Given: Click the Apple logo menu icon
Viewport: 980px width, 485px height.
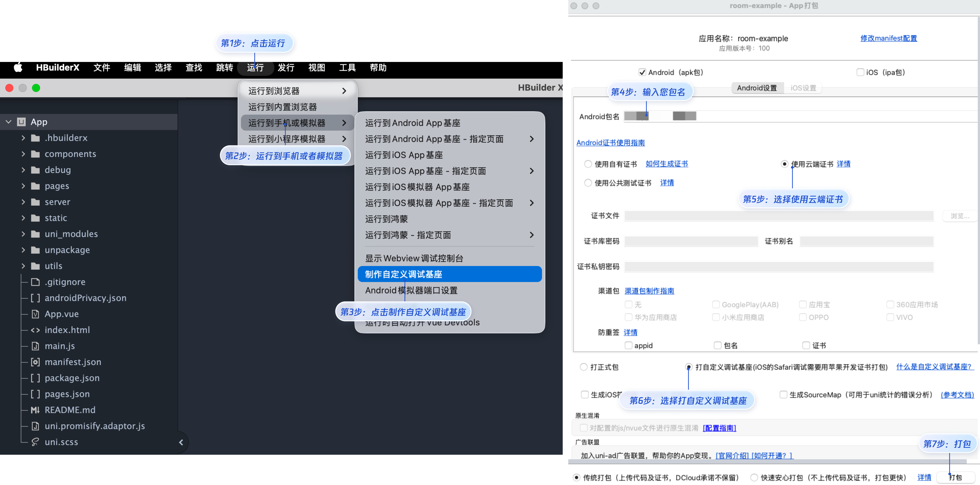Looking at the screenshot, I should 18,68.
